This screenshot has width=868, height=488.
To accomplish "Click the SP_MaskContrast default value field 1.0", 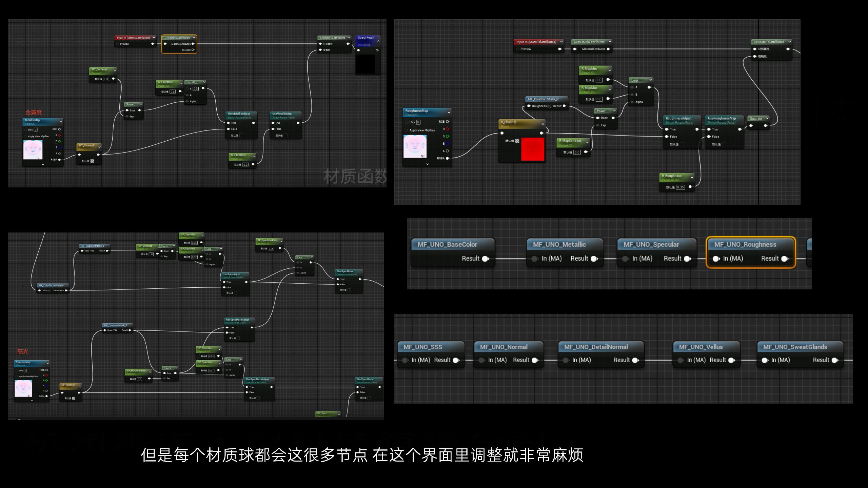I will point(139,379).
